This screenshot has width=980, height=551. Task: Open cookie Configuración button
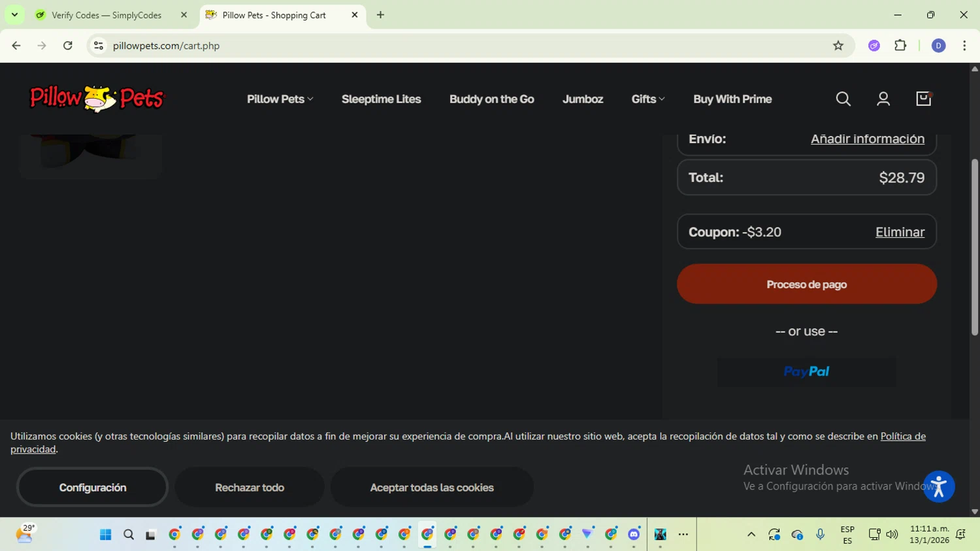[93, 487]
